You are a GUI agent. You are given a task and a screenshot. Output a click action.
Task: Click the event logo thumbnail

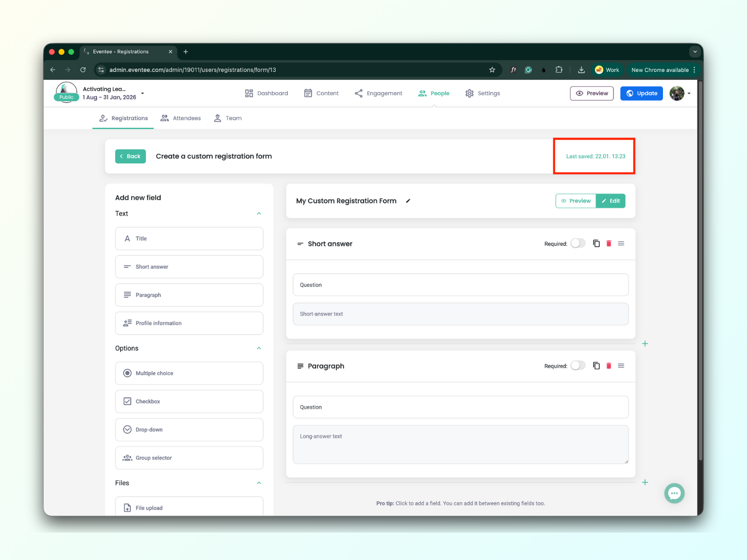point(66,92)
